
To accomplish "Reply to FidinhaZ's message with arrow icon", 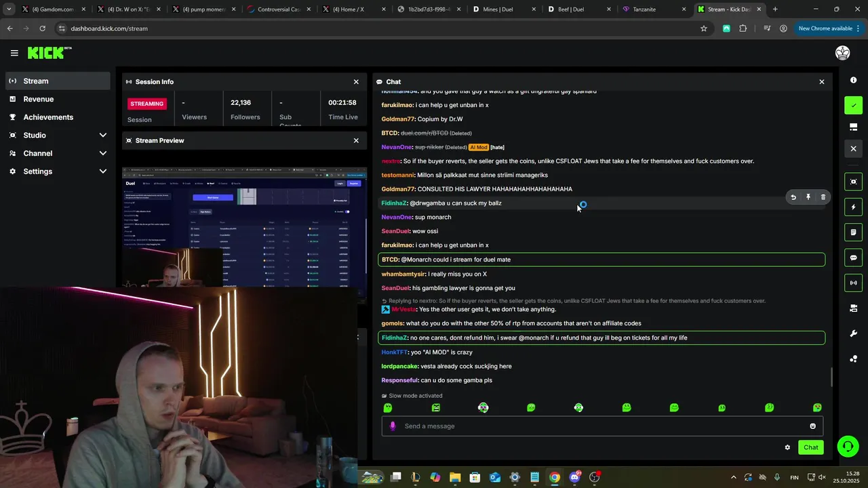I will 793,197.
